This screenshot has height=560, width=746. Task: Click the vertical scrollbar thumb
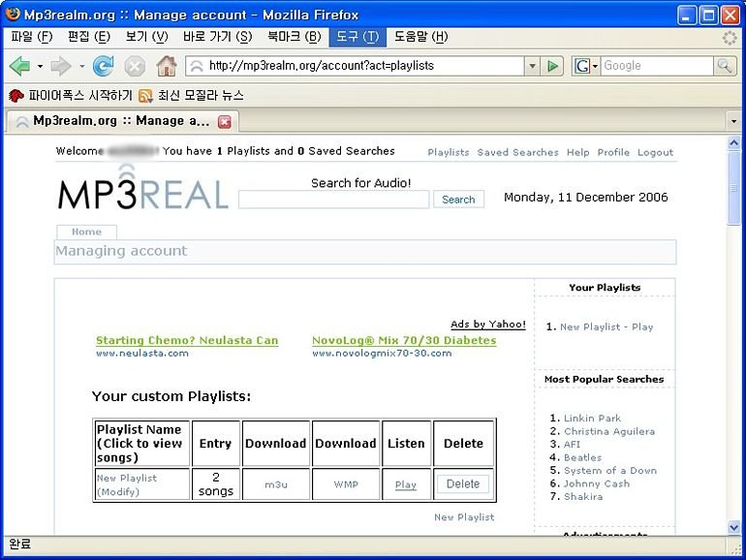733,188
